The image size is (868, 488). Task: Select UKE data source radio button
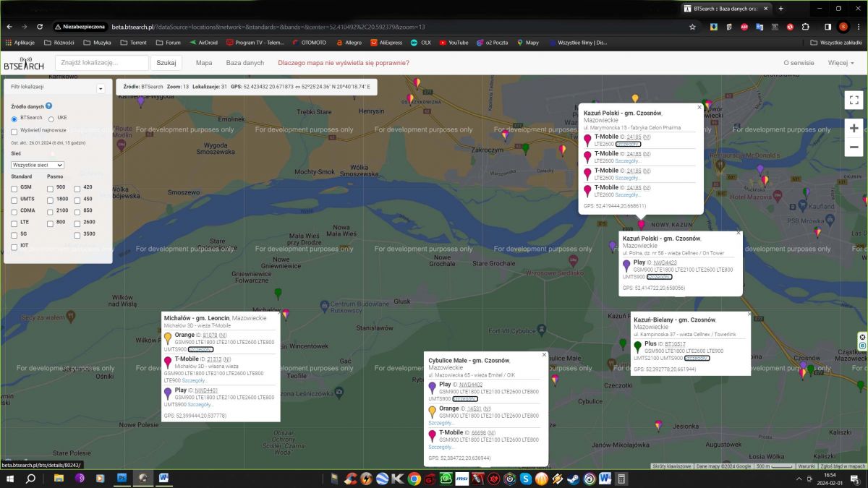pos(51,118)
